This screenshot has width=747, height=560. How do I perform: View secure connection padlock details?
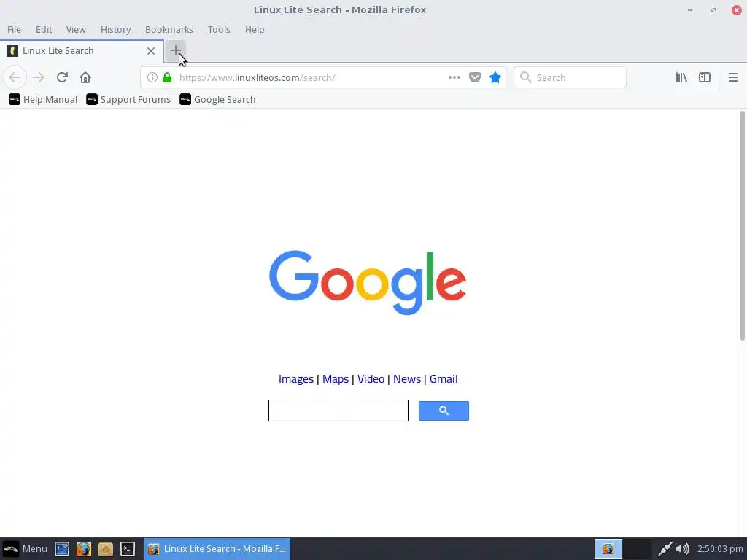(x=167, y=77)
